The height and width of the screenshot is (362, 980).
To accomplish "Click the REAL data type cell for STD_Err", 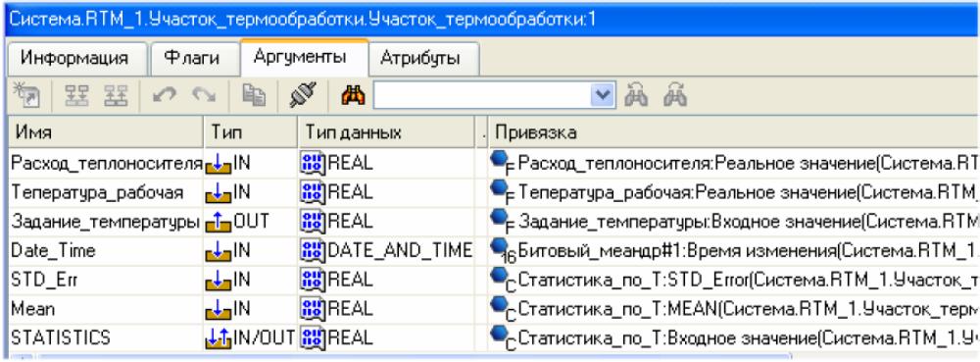I will click(386, 281).
